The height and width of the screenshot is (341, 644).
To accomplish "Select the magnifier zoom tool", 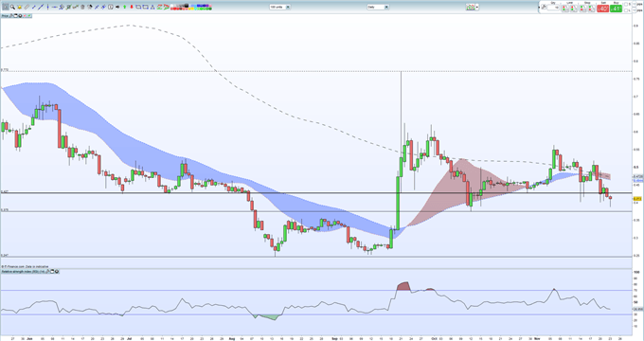I will [x=12, y=7].
